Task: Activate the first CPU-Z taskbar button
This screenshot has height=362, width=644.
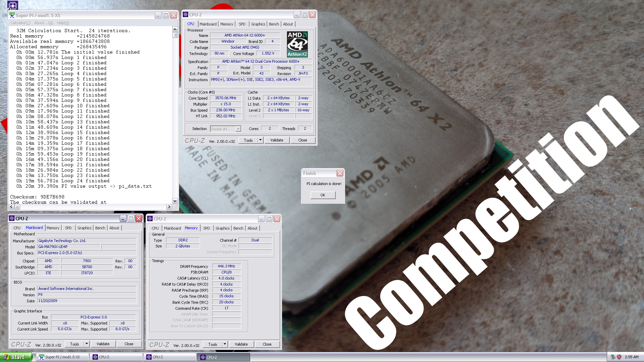Action: click(116, 357)
